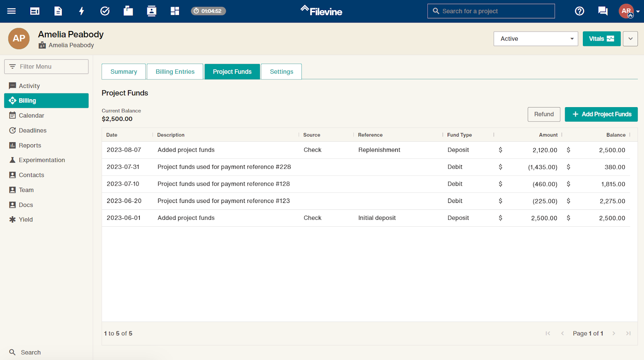
Task: Open Experimentation in the sidebar
Action: [x=46, y=160]
